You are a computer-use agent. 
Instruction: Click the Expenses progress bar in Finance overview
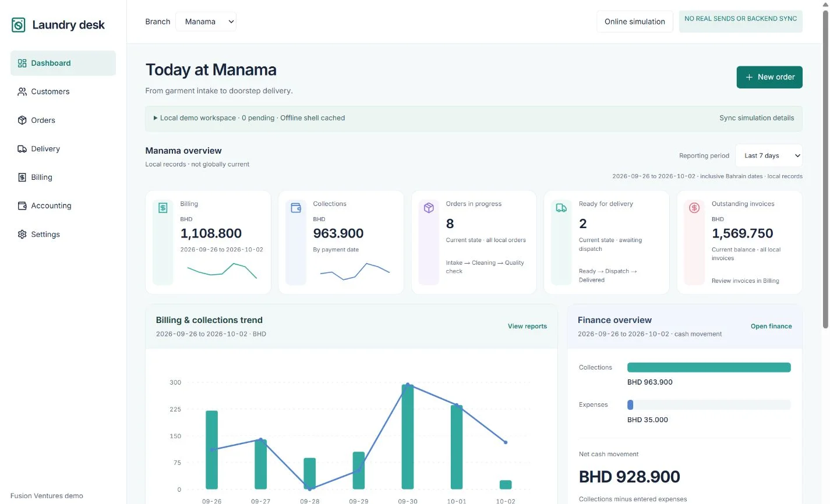[x=709, y=404]
